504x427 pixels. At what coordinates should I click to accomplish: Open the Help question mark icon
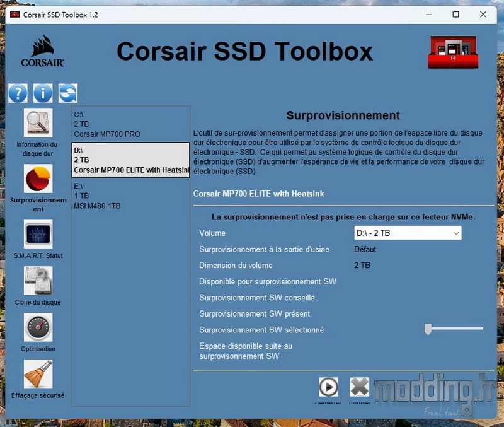tap(18, 93)
